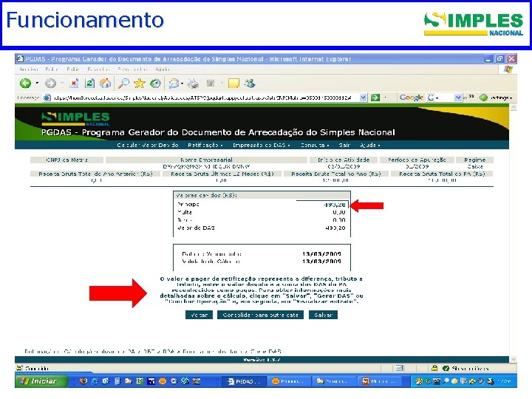
Task: Expand the Impressão do DAS menu
Action: (262, 145)
